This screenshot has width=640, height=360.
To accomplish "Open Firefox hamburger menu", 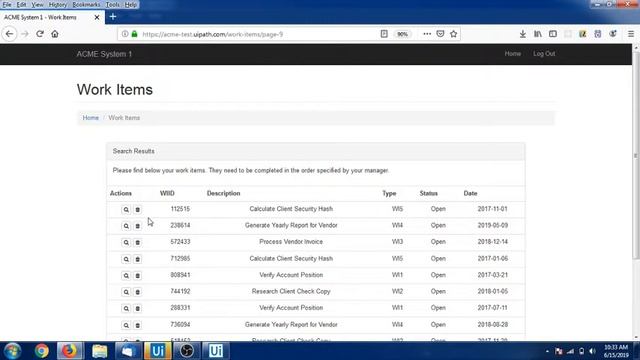I will click(631, 34).
